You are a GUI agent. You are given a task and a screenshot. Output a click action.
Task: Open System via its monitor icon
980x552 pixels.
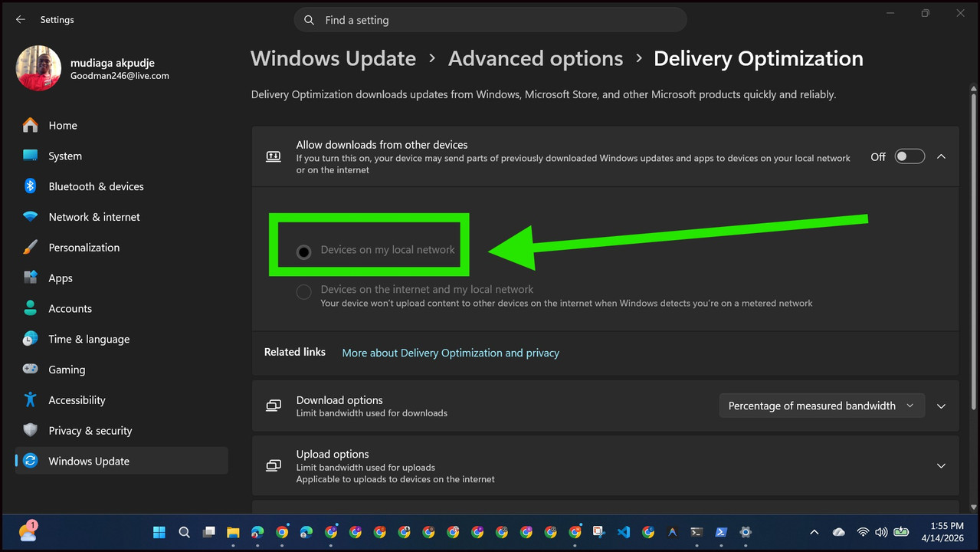tap(30, 156)
